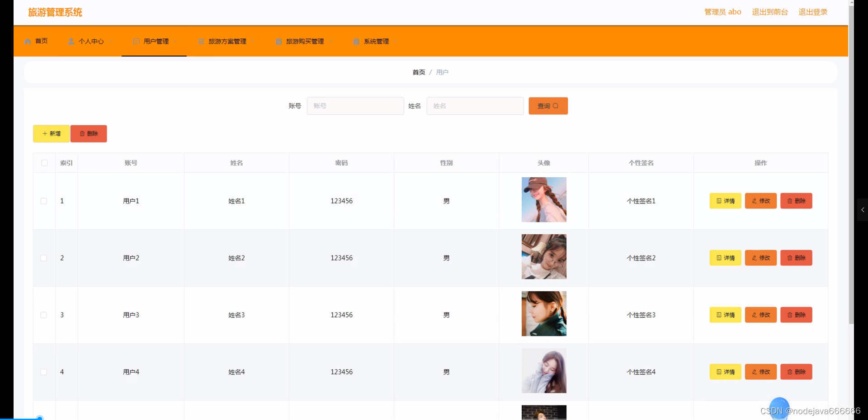Click the 账号 search input field

[x=355, y=106]
